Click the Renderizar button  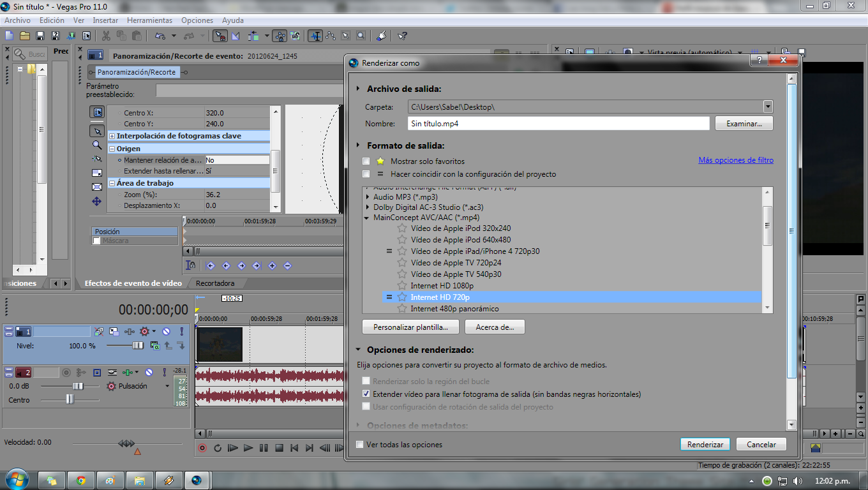click(705, 445)
